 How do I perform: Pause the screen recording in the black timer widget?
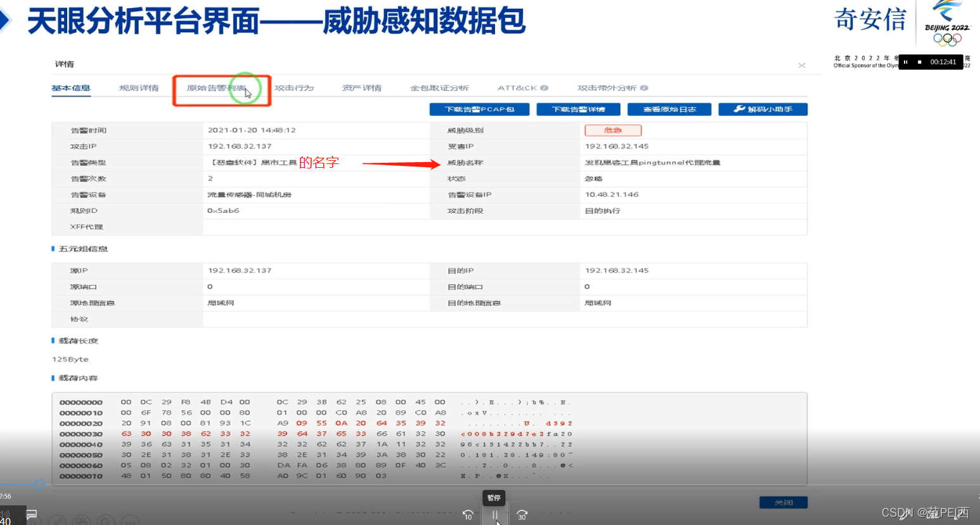coord(906,62)
